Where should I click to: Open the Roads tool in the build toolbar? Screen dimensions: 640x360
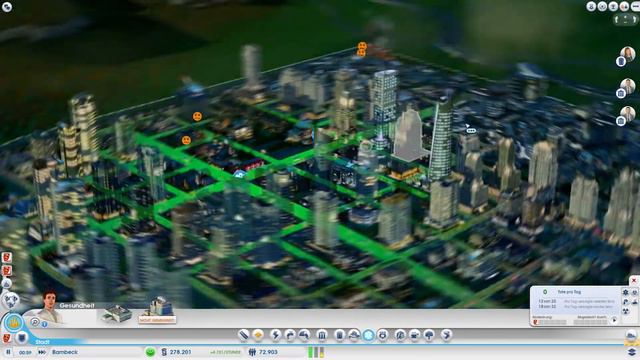tap(244, 335)
